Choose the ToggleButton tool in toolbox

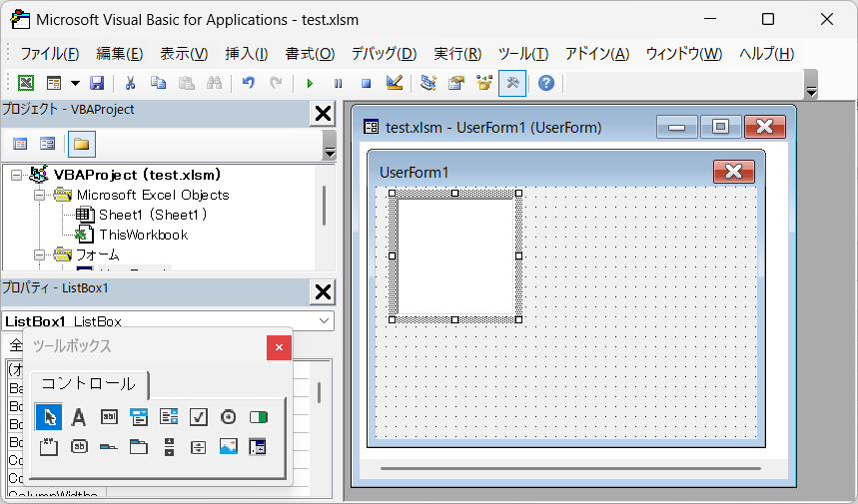pyautogui.click(x=259, y=417)
